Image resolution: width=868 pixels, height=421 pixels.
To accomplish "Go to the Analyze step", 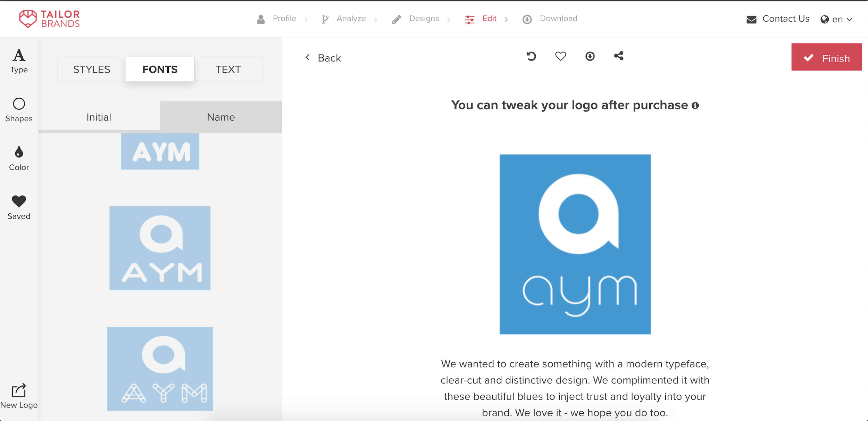I will (x=351, y=18).
